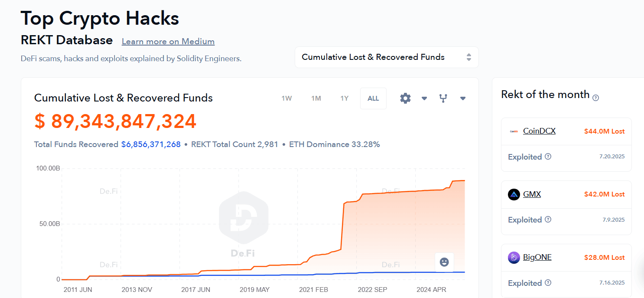Click the 100.00B y-axis label
The height and width of the screenshot is (298, 644).
[x=48, y=168]
